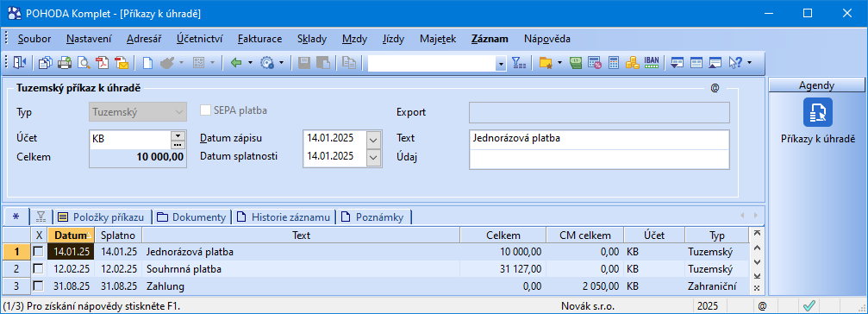Open the Nastavení menu
The height and width of the screenshot is (314, 868).
coord(89,39)
